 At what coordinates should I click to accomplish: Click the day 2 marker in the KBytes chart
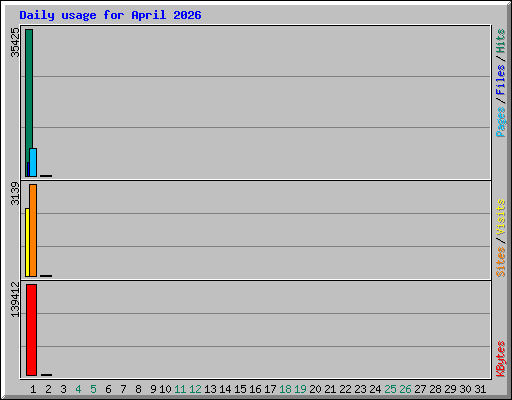click(46, 375)
